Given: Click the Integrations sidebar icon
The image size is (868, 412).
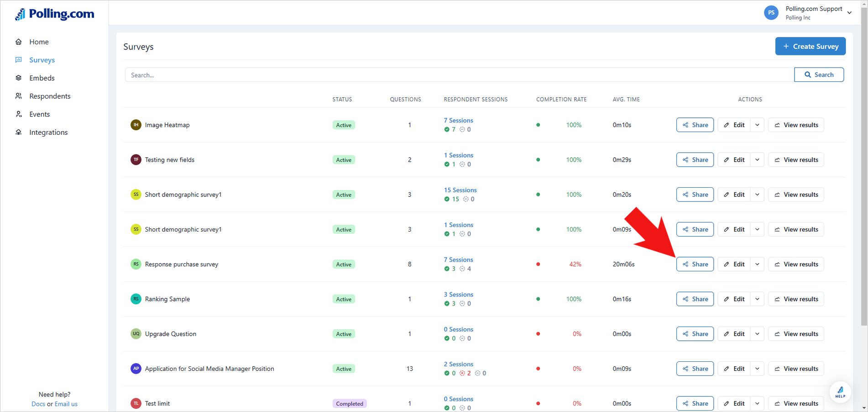Looking at the screenshot, I should [x=19, y=132].
